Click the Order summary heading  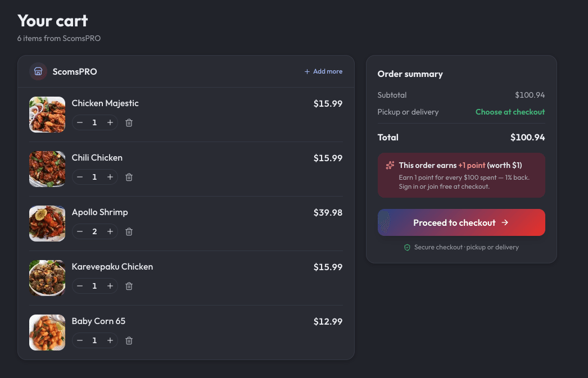tap(410, 74)
